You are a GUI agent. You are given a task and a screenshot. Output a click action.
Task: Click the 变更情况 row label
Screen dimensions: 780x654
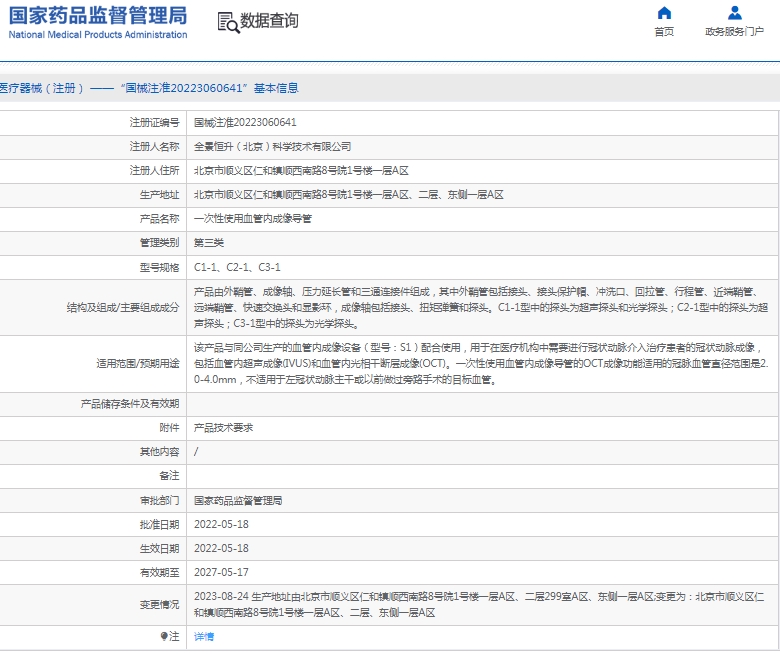[160, 605]
